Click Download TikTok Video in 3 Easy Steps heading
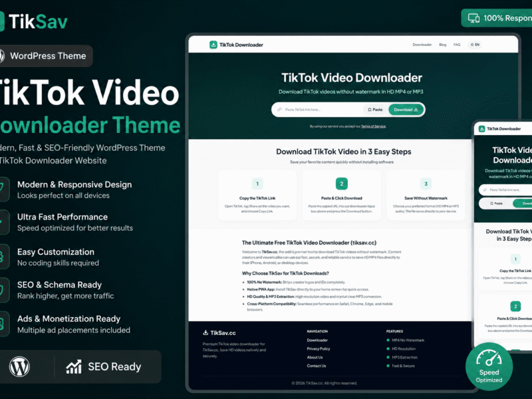The width and height of the screenshot is (532, 399). [x=343, y=152]
